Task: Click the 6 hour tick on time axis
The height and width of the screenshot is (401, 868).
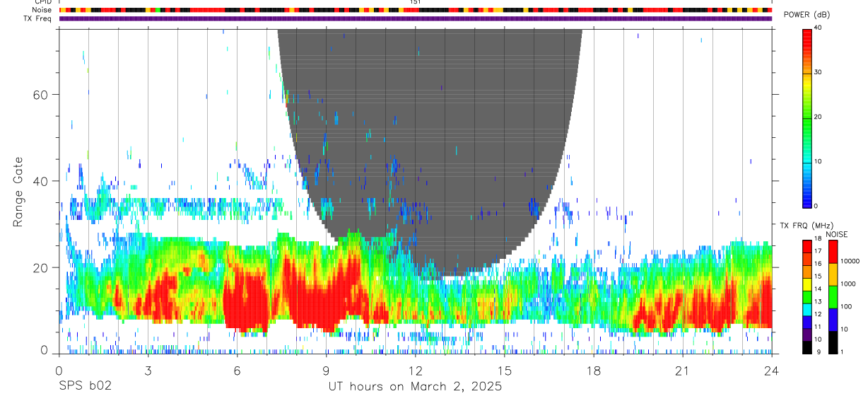Action: (x=237, y=370)
